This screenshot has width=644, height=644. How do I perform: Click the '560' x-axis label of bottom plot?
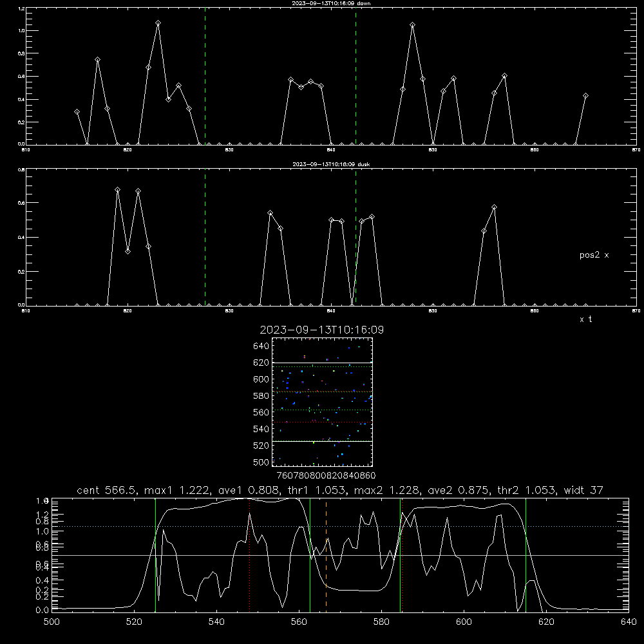click(x=299, y=622)
